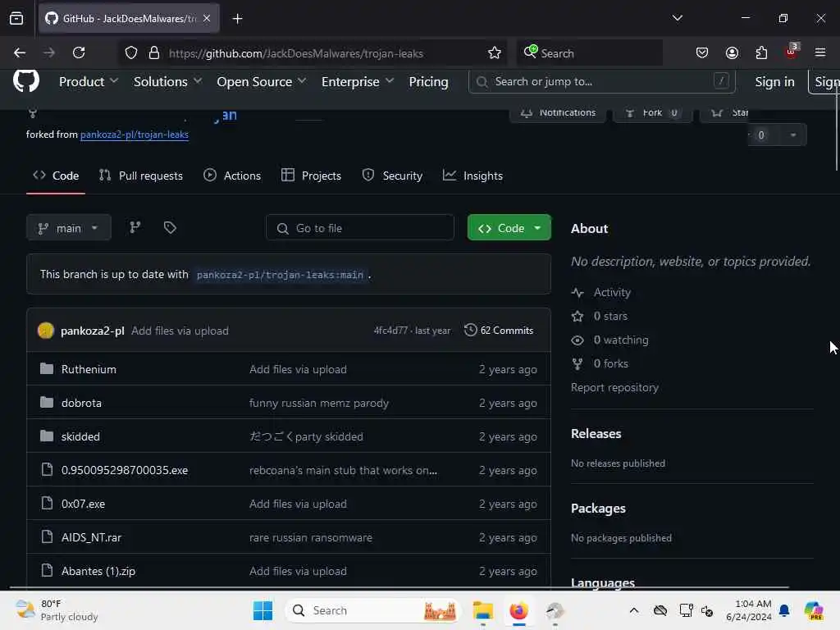The width and height of the screenshot is (840, 630).
Task: Open the 0 forks link
Action: (x=600, y=363)
